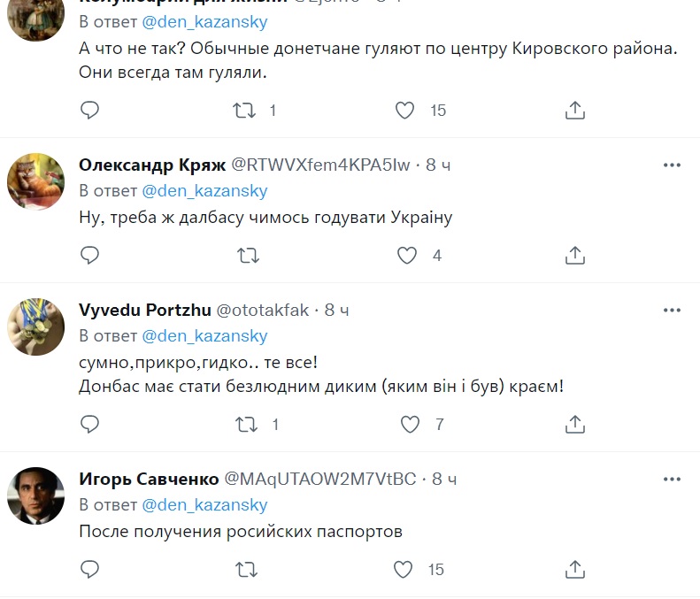Retweet Игорь Савченко's tweet

click(x=248, y=569)
